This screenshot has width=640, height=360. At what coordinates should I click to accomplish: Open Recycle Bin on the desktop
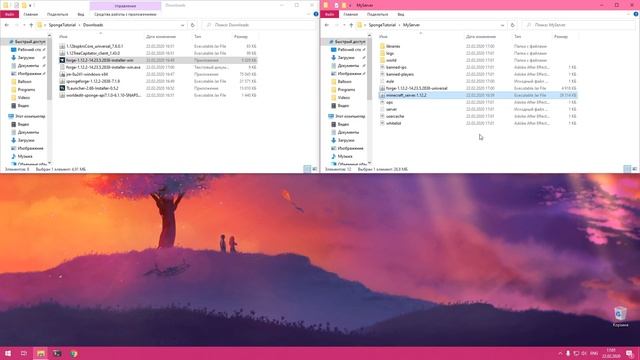click(x=620, y=317)
